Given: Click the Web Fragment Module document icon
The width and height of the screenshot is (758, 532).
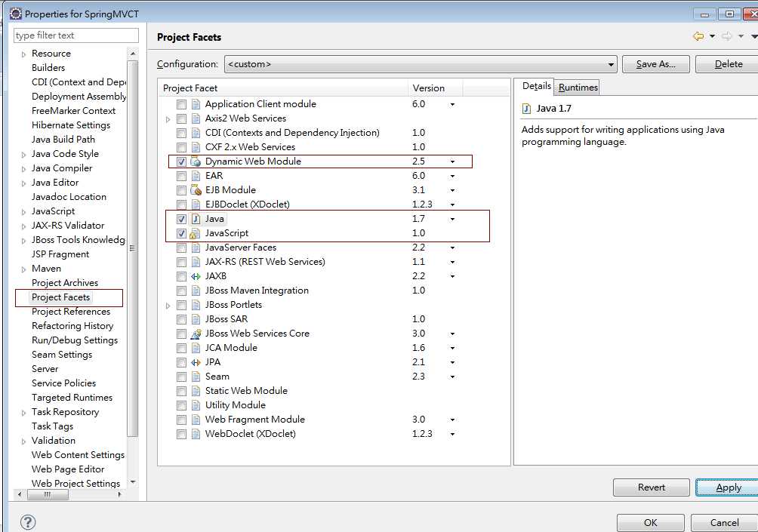Looking at the screenshot, I should tap(196, 420).
